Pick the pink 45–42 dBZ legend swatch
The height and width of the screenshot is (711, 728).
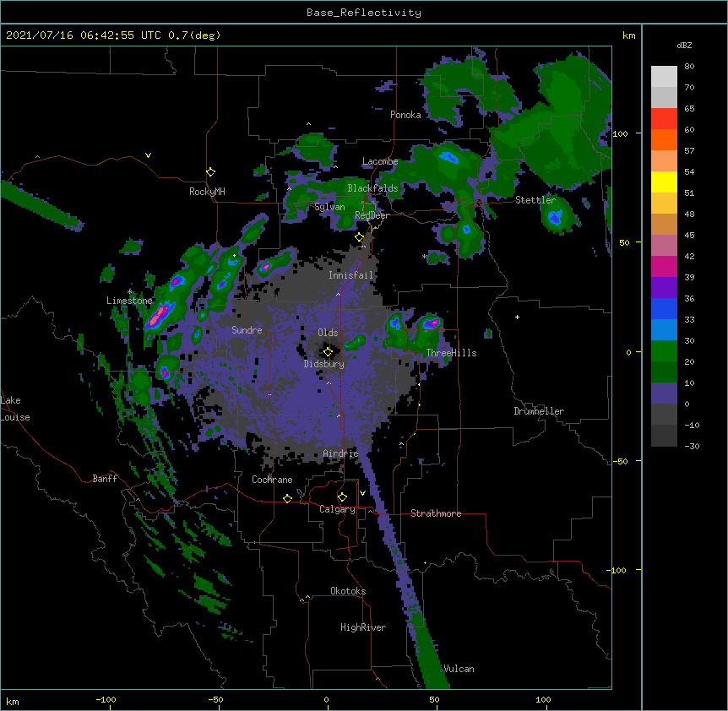point(664,245)
